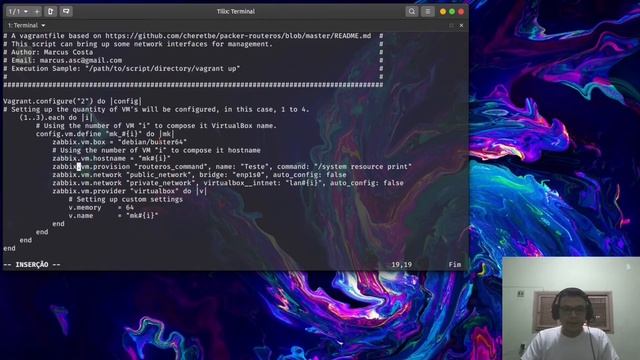
Task: Click the 'config.vm.define' line
Action: coord(105,134)
